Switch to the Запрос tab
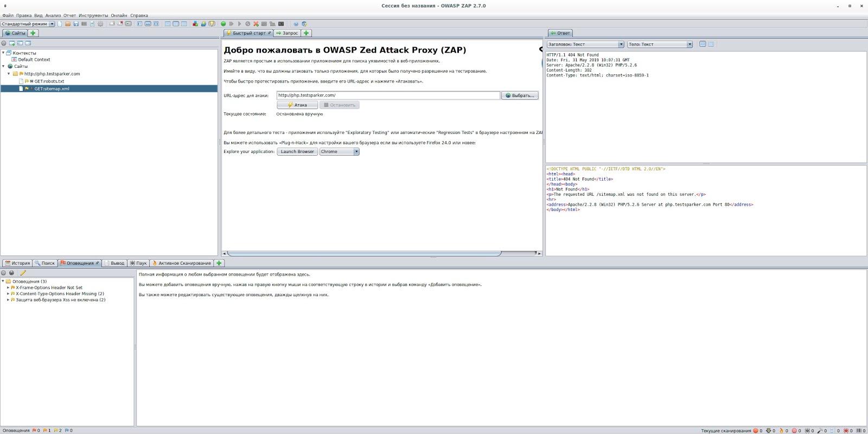The height and width of the screenshot is (434, 868). [x=286, y=33]
